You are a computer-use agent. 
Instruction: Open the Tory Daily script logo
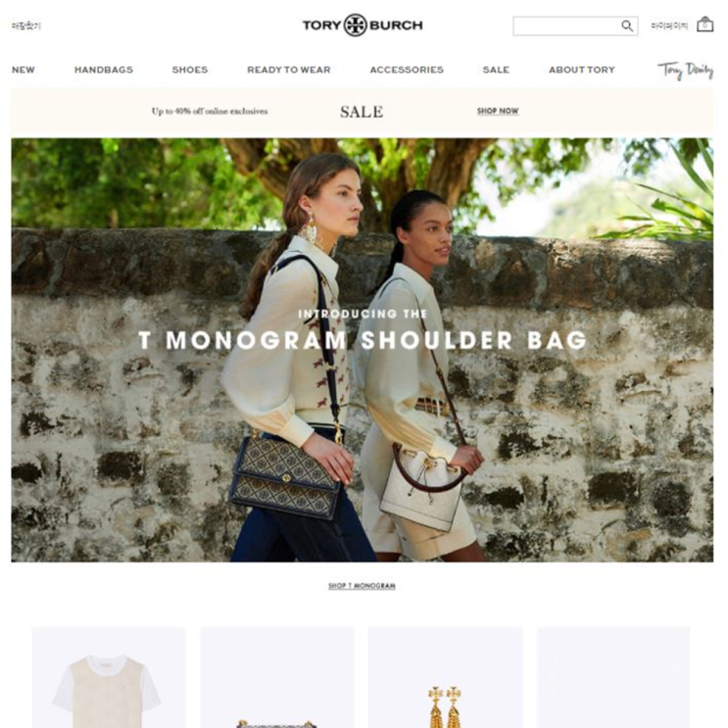point(685,71)
